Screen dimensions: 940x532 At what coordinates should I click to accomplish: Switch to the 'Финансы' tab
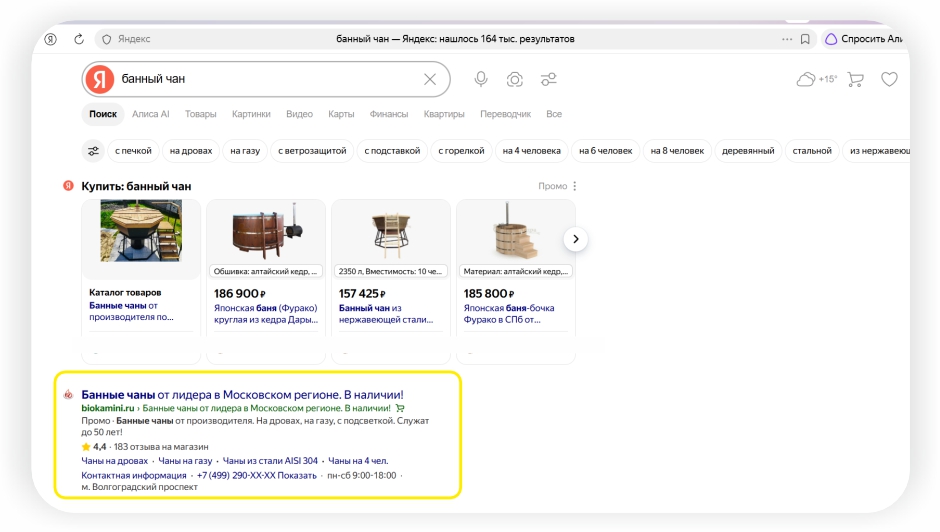[388, 114]
